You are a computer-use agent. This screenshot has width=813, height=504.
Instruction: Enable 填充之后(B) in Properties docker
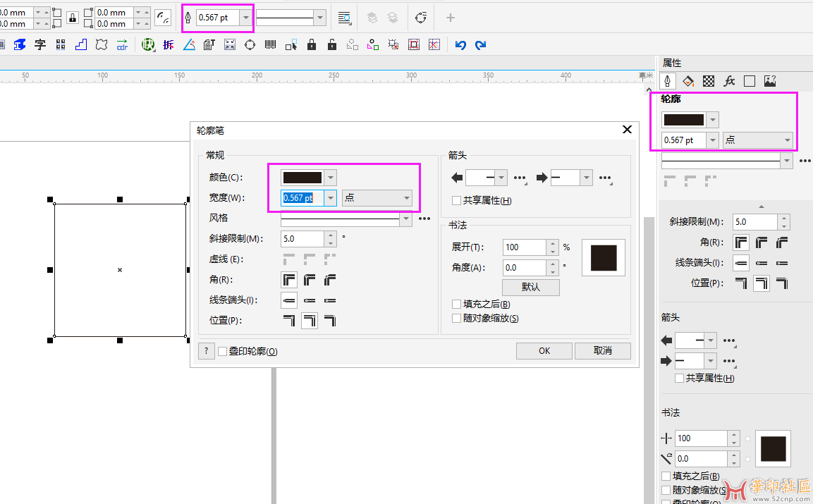pyautogui.click(x=666, y=476)
